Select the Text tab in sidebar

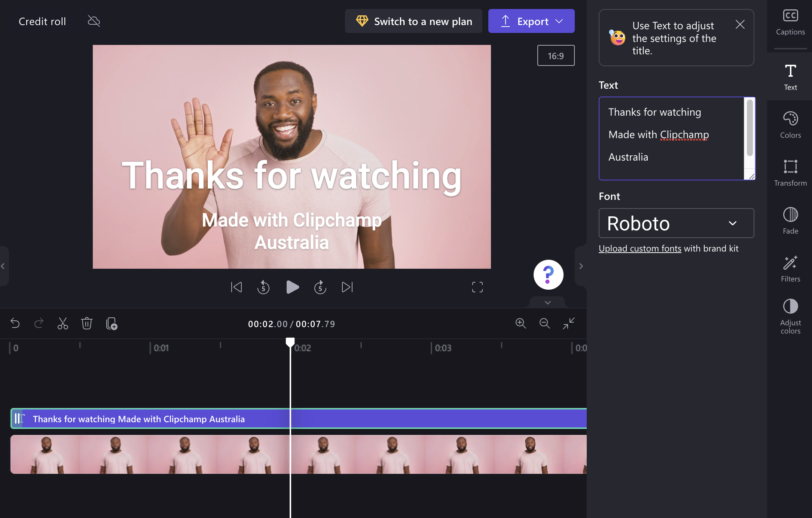pyautogui.click(x=790, y=77)
